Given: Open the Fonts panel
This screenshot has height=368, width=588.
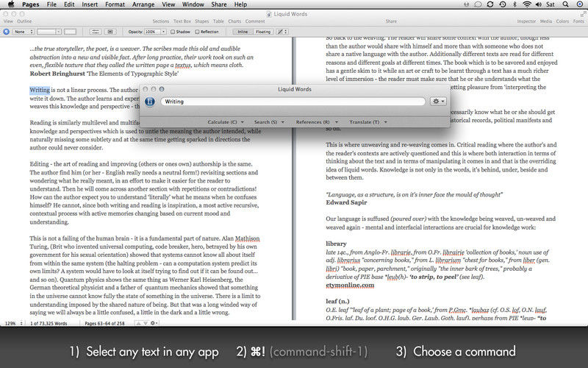Looking at the screenshot, I should click(578, 21).
